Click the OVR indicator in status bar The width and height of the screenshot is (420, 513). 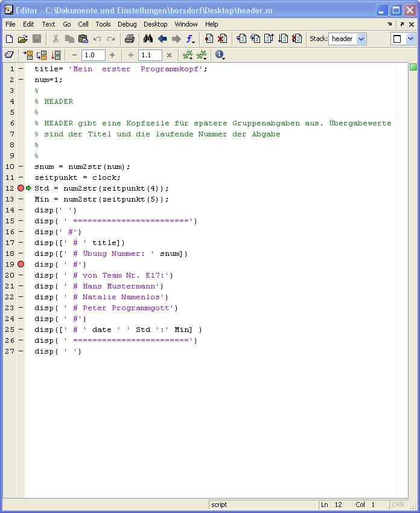[398, 505]
